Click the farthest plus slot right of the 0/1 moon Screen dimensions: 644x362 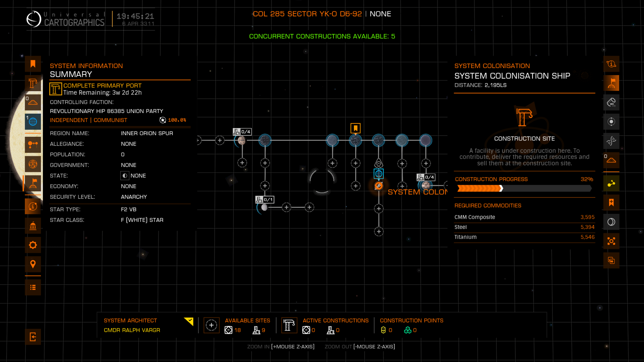click(309, 207)
